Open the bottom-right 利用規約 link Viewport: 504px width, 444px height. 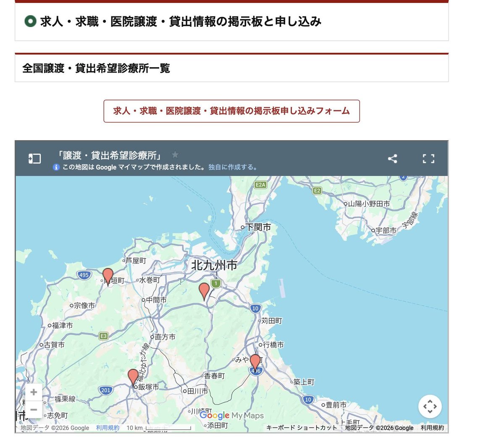coord(432,428)
